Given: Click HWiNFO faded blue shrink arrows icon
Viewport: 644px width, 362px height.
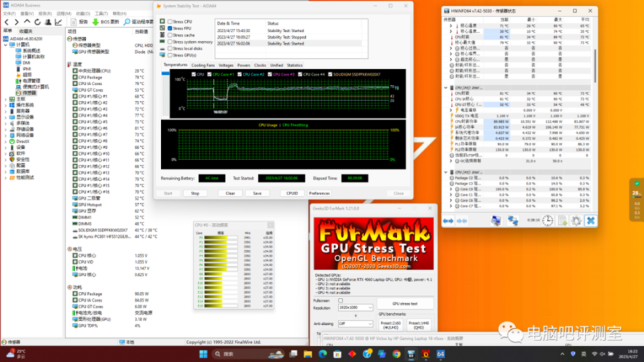Looking at the screenshot, I should coord(462,221).
